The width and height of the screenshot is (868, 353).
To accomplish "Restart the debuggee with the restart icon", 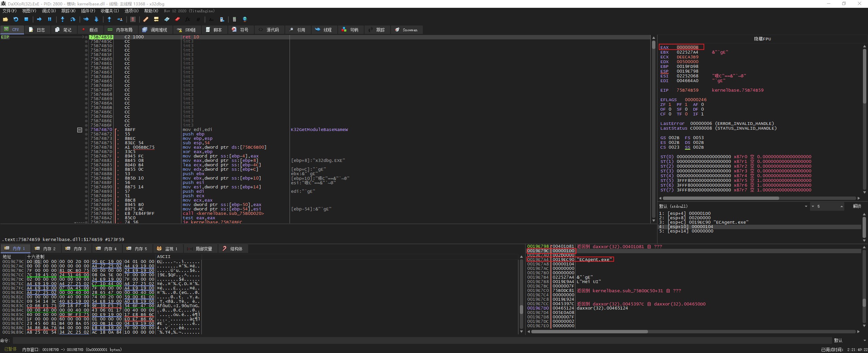I will pyautogui.click(x=16, y=19).
